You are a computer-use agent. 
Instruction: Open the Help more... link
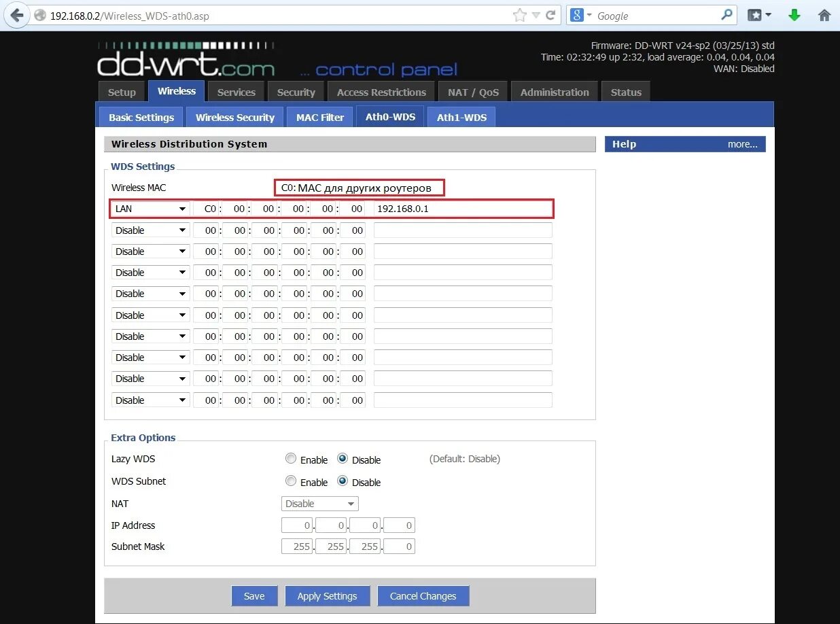coord(742,144)
